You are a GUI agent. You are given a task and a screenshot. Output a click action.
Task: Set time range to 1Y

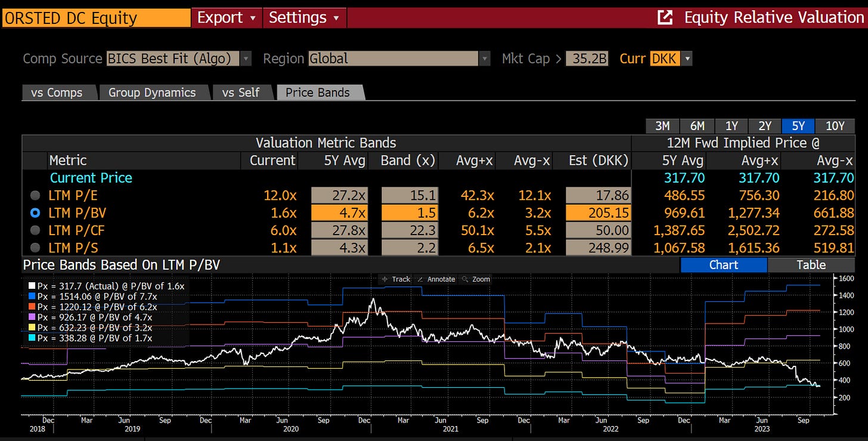click(731, 126)
